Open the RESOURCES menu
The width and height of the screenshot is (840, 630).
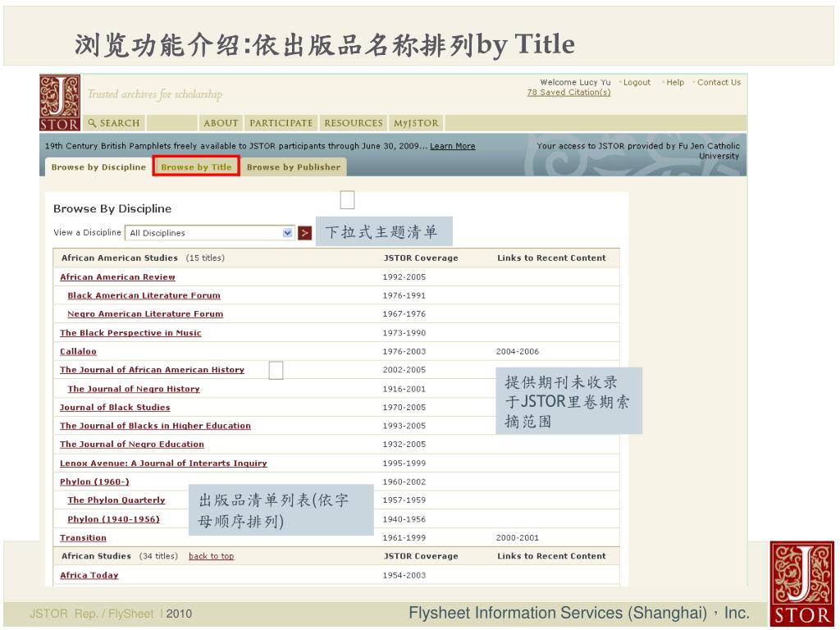(353, 123)
